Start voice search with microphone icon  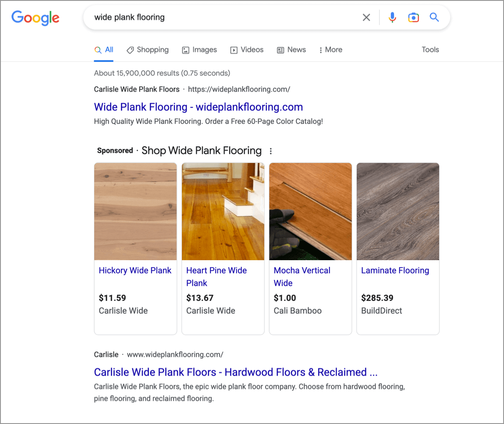pyautogui.click(x=392, y=18)
